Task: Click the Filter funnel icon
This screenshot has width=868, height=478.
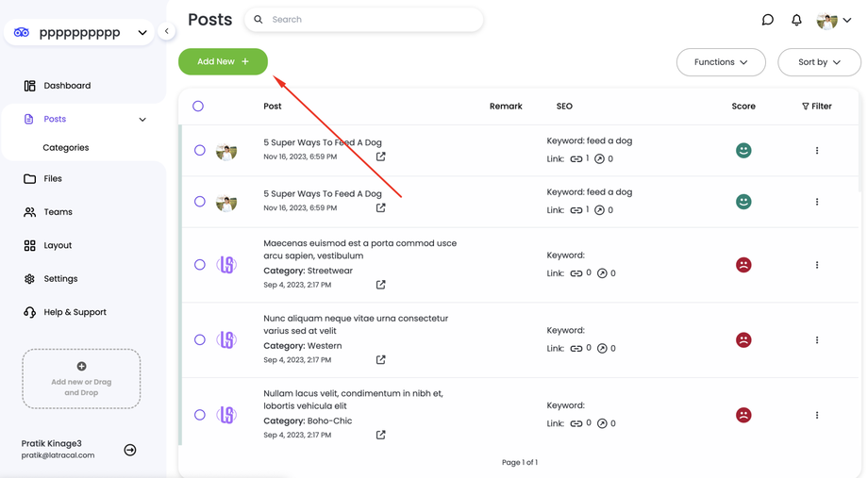Action: pos(805,107)
